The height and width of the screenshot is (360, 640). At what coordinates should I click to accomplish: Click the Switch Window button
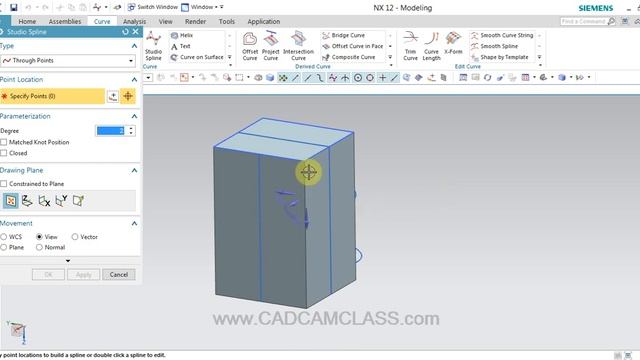point(153,7)
